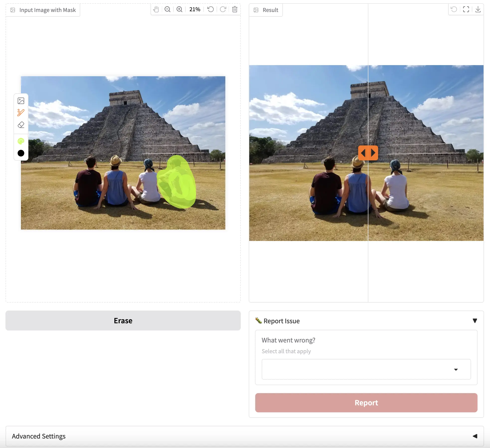The width and height of the screenshot is (490, 448).
Task: Download the result image
Action: (x=478, y=9)
